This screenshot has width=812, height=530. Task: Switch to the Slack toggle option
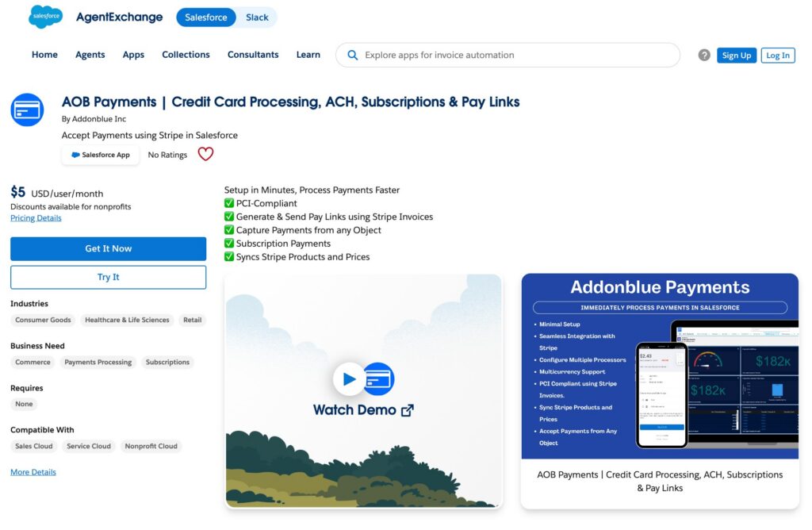257,17
